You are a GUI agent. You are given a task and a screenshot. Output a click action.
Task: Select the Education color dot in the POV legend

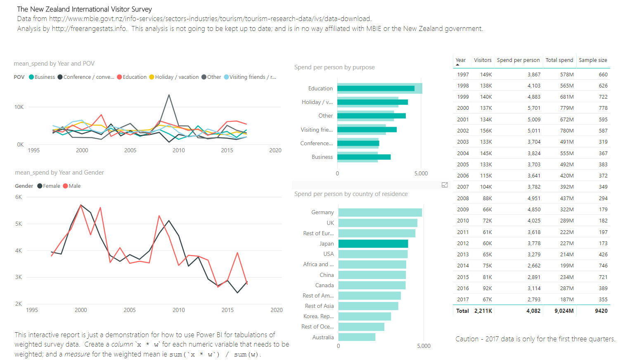coord(120,77)
